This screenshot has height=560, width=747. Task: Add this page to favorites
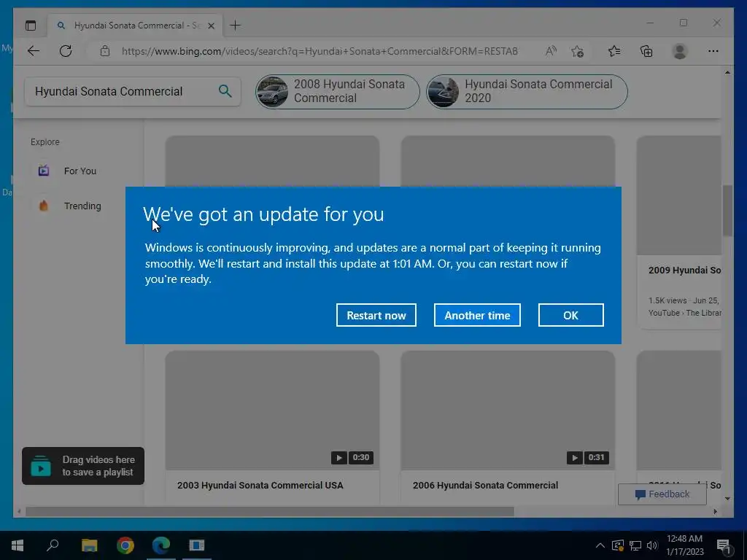(x=578, y=51)
